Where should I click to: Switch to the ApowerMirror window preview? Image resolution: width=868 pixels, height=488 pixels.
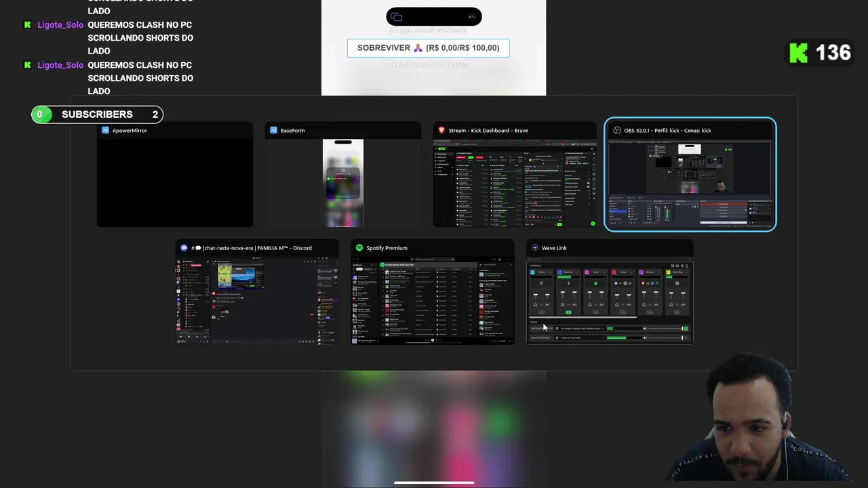click(175, 183)
